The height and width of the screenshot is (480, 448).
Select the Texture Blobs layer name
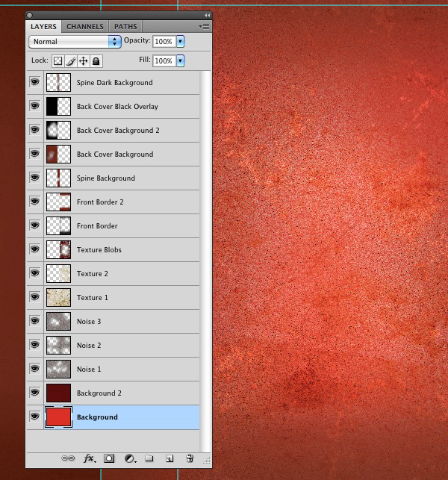(x=99, y=250)
